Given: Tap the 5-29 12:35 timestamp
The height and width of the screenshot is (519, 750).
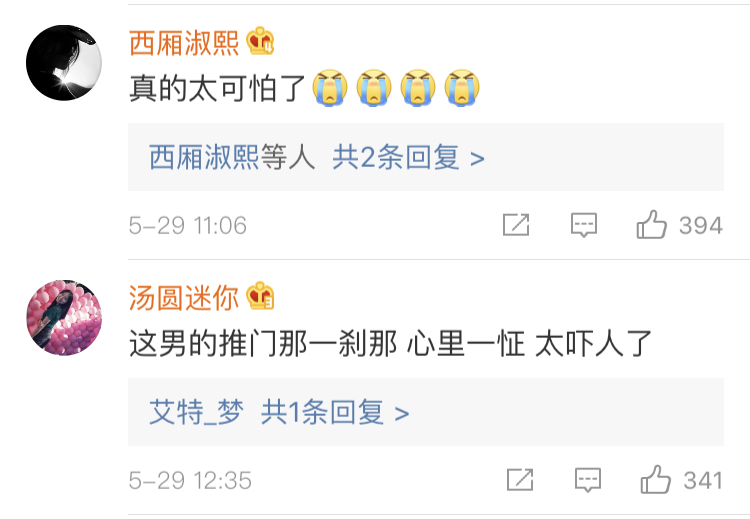Looking at the screenshot, I should click(190, 480).
